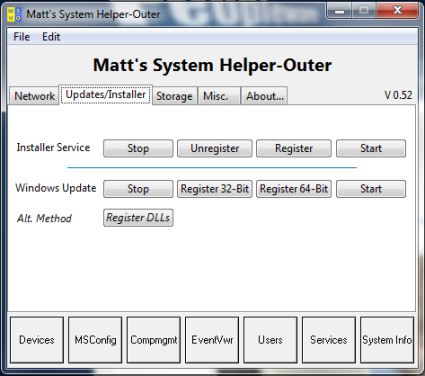Click the Windows Update label

click(56, 188)
